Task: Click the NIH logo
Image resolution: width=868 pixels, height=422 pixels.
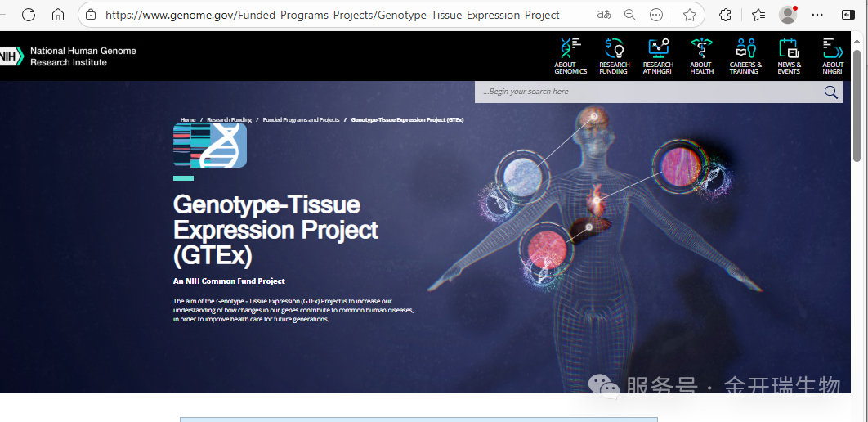Action: pos(11,56)
